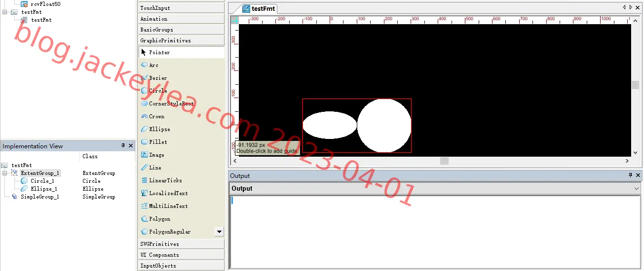
Task: Open the SVGPrimitives palette section
Action: coord(182,244)
